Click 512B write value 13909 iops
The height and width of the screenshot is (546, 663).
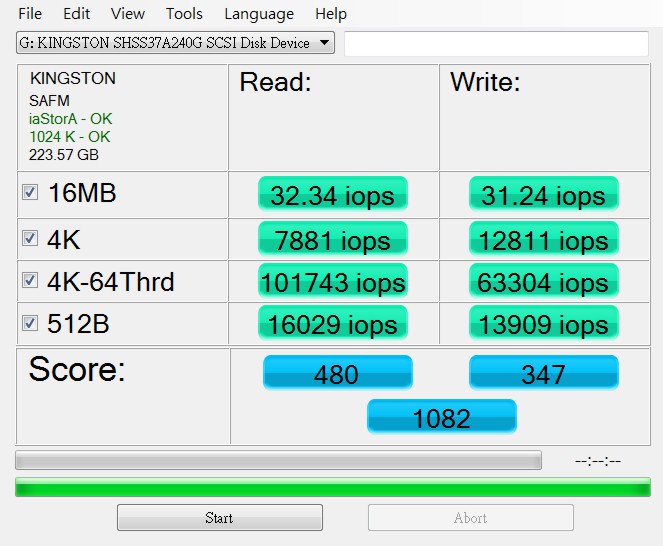pyautogui.click(x=544, y=323)
